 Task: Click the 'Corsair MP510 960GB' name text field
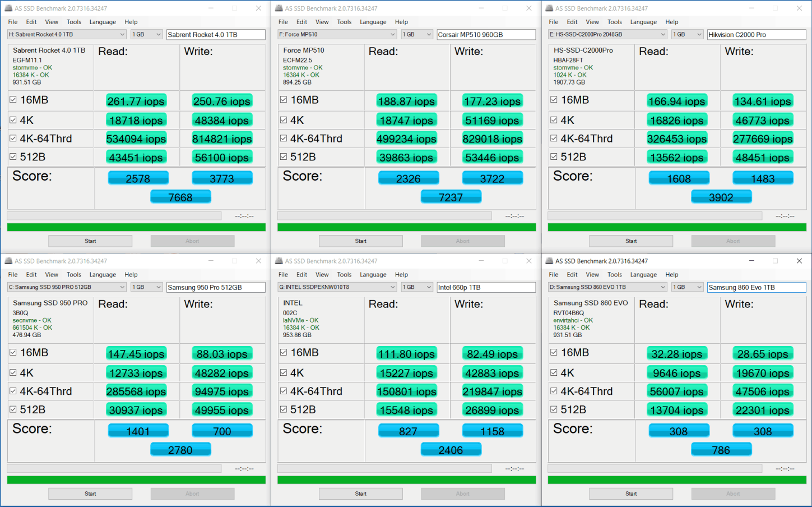(486, 35)
